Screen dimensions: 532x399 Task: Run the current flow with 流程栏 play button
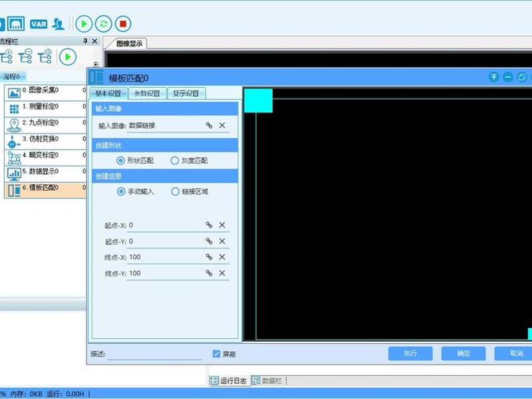click(68, 57)
